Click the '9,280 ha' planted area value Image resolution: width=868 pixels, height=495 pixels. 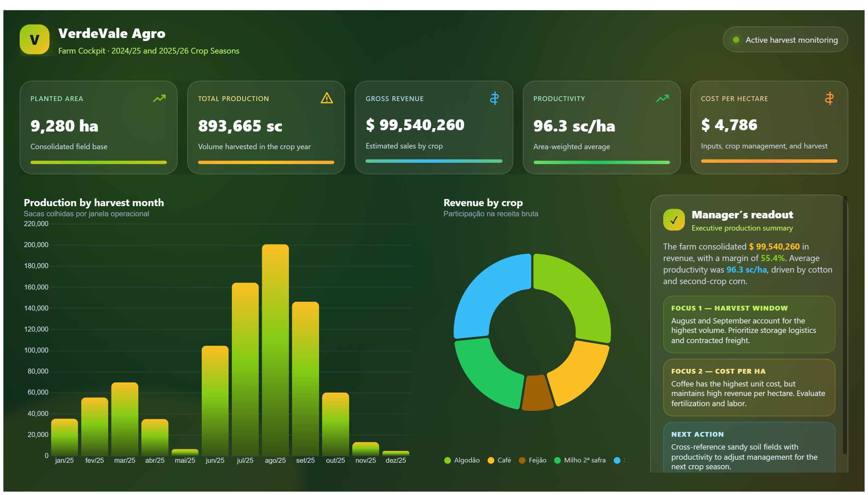(x=64, y=125)
